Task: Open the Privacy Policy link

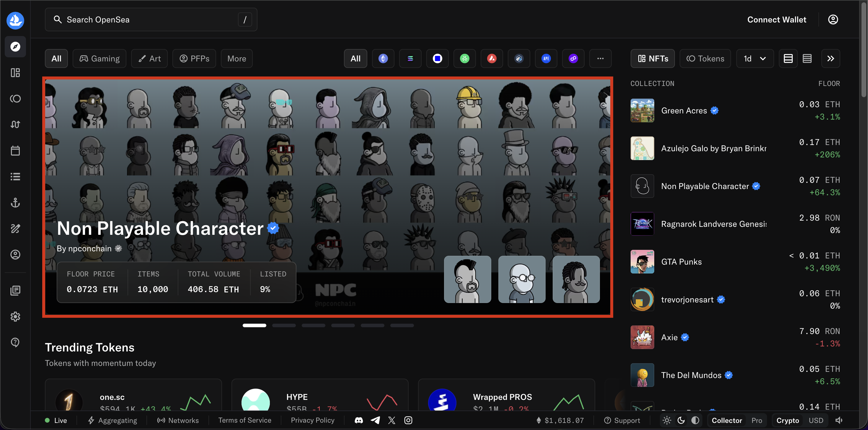Action: click(312, 420)
